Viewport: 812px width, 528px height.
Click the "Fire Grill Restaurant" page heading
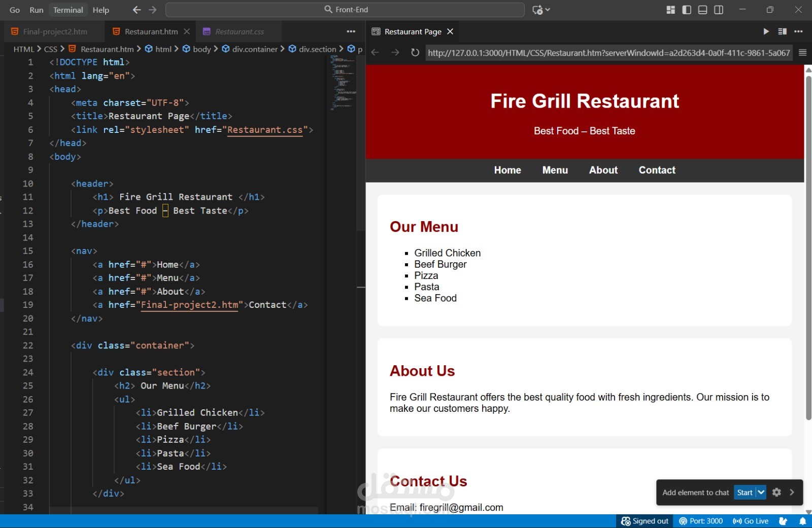tap(585, 101)
